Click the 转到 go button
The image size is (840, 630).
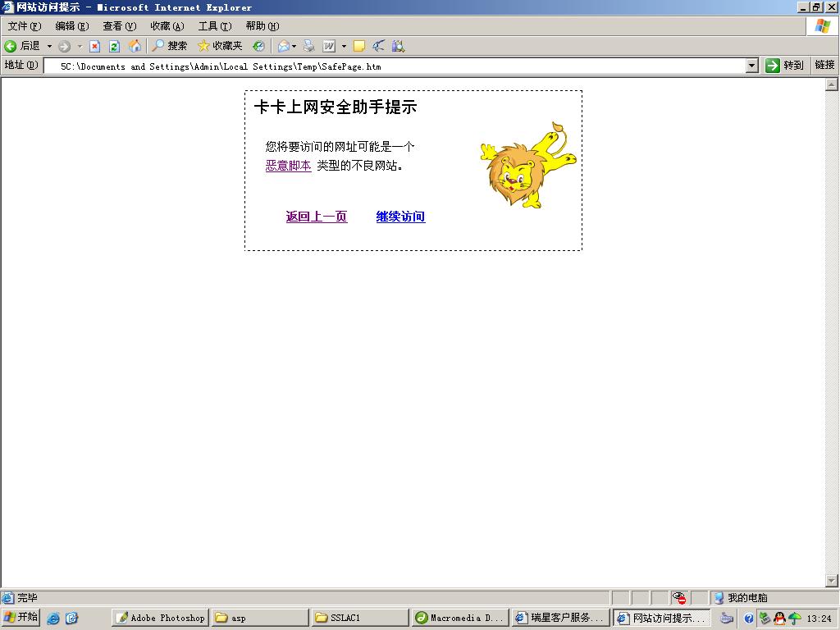(x=785, y=66)
